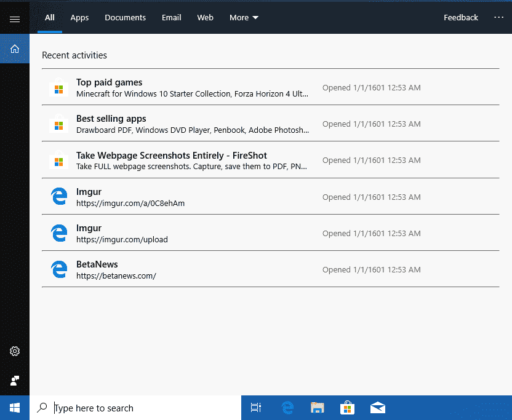Open the Windows Start button
The width and height of the screenshot is (512, 420).
15,408
